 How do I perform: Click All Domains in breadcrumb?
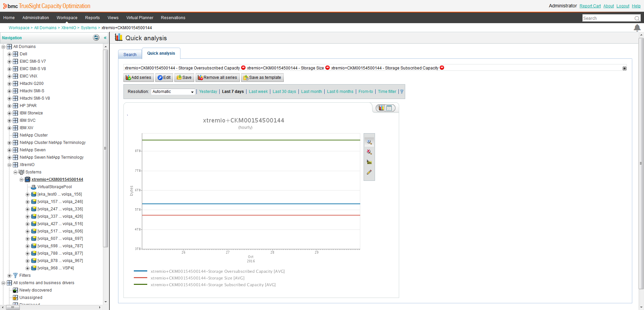click(45, 28)
